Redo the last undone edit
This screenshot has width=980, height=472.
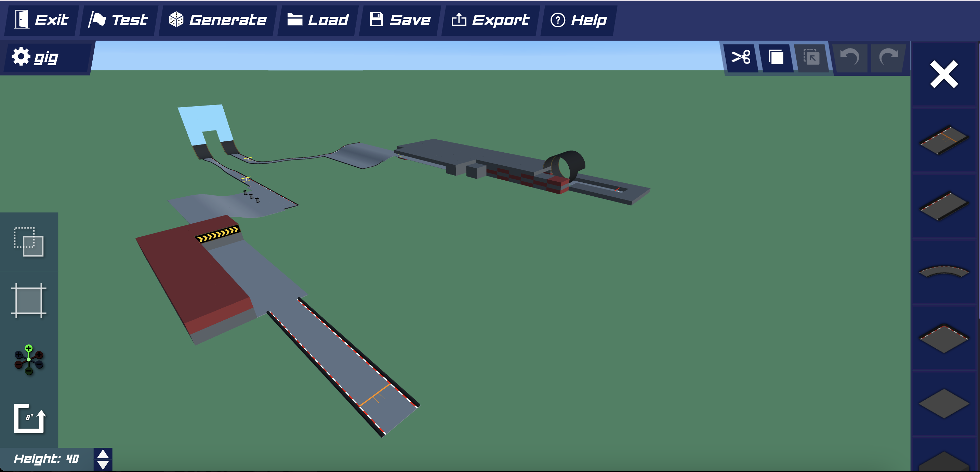pyautogui.click(x=888, y=58)
